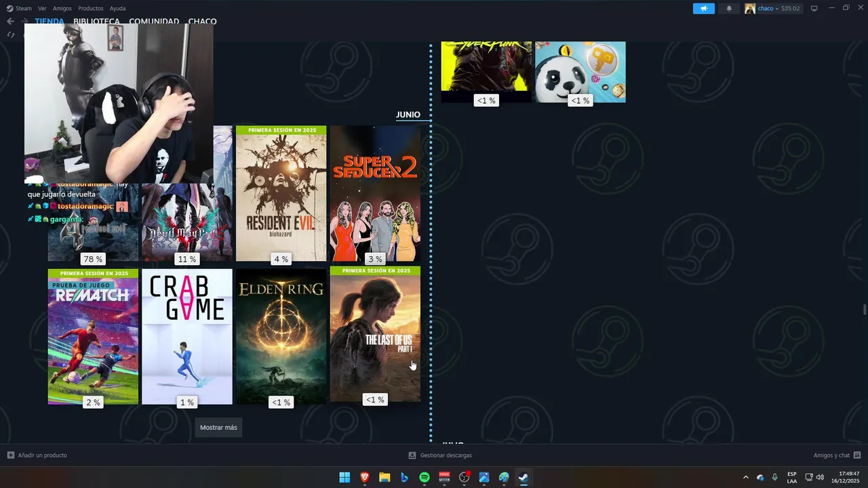Open the ESP LAA language switcher
This screenshot has height=488, width=868.
792,477
